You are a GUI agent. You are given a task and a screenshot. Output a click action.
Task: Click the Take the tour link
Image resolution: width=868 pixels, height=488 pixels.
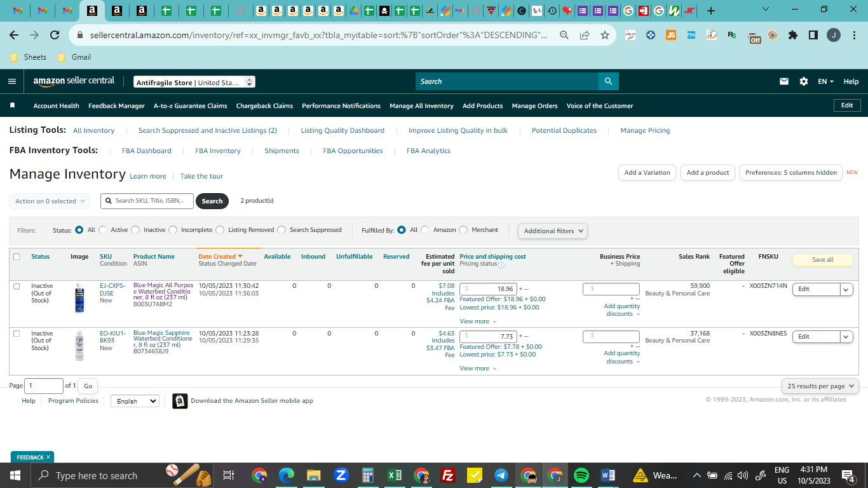pos(201,176)
